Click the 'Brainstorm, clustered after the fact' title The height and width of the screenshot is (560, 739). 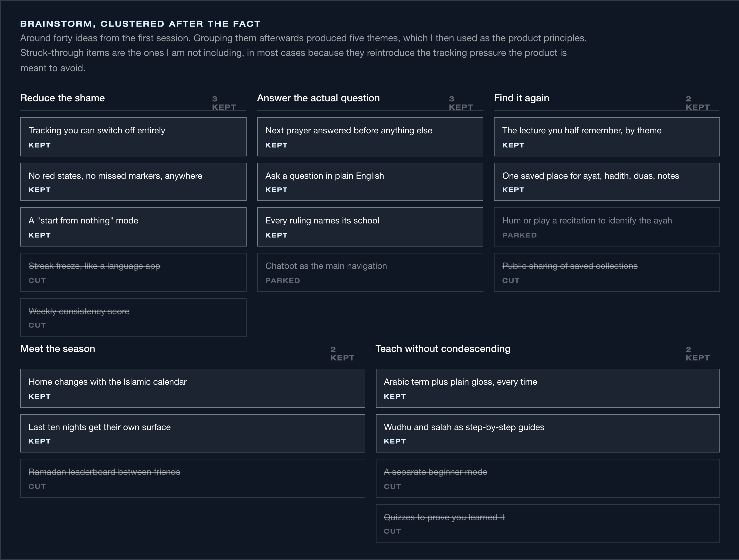tap(140, 24)
